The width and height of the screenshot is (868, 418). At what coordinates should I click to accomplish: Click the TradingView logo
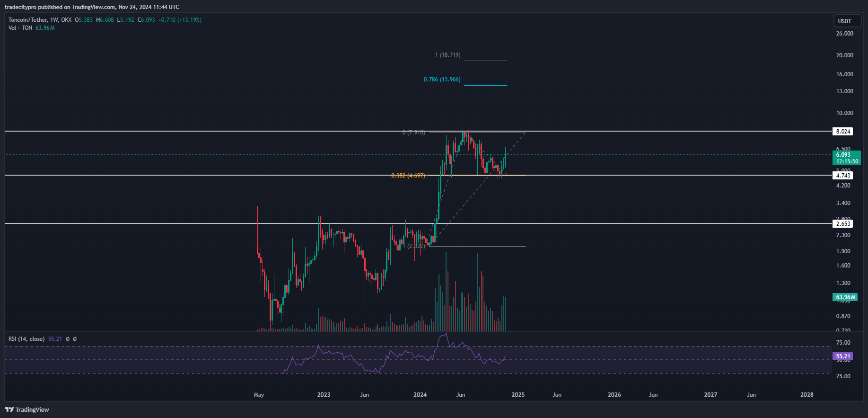click(x=27, y=409)
